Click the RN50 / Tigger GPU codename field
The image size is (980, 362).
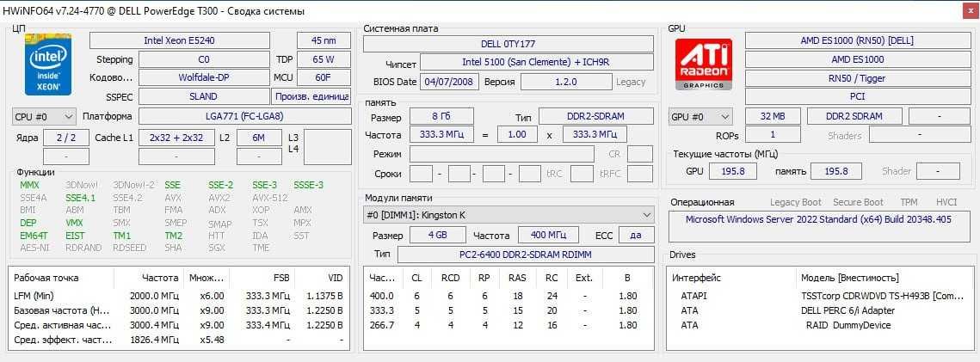pos(857,78)
